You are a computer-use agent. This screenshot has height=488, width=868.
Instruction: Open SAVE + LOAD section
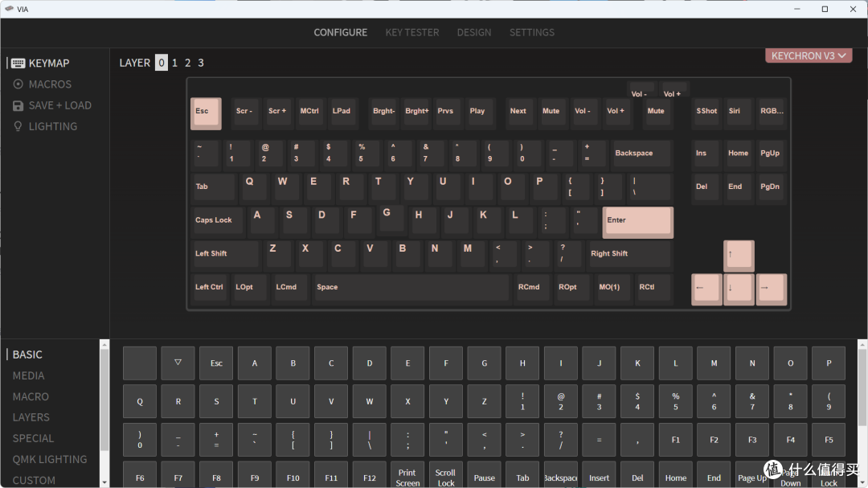52,105
